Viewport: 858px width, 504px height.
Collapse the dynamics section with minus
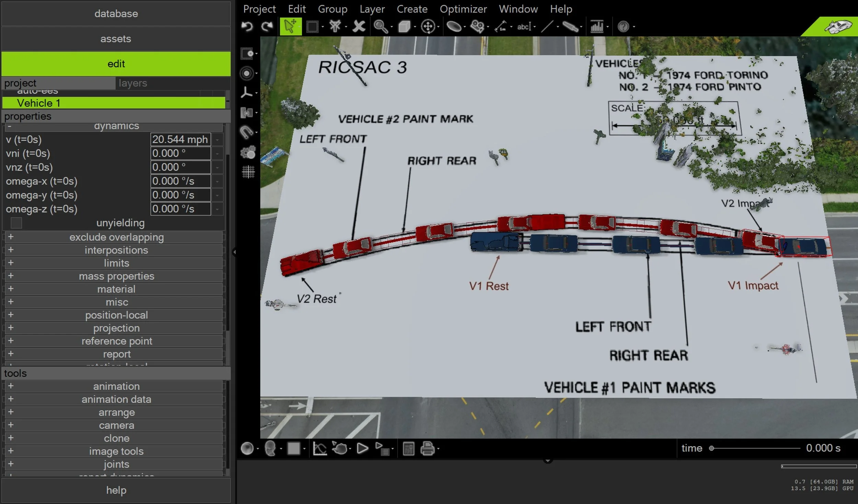pos(9,126)
